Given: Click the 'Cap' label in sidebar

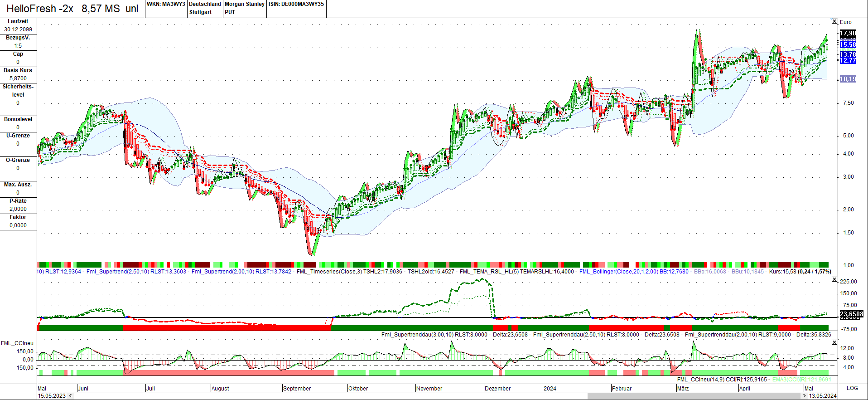Looking at the screenshot, I should tap(18, 54).
